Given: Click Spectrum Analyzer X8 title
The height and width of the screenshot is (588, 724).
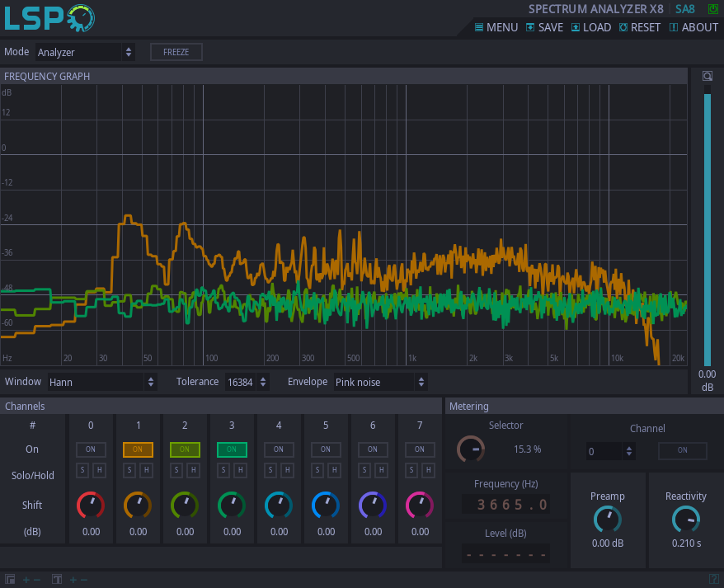Looking at the screenshot, I should click(x=595, y=9).
